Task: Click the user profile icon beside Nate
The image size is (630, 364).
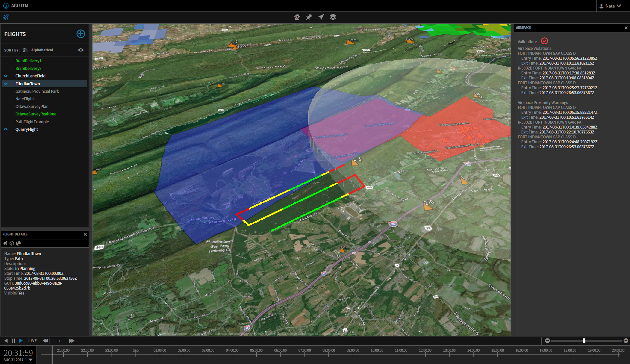Action: click(601, 6)
